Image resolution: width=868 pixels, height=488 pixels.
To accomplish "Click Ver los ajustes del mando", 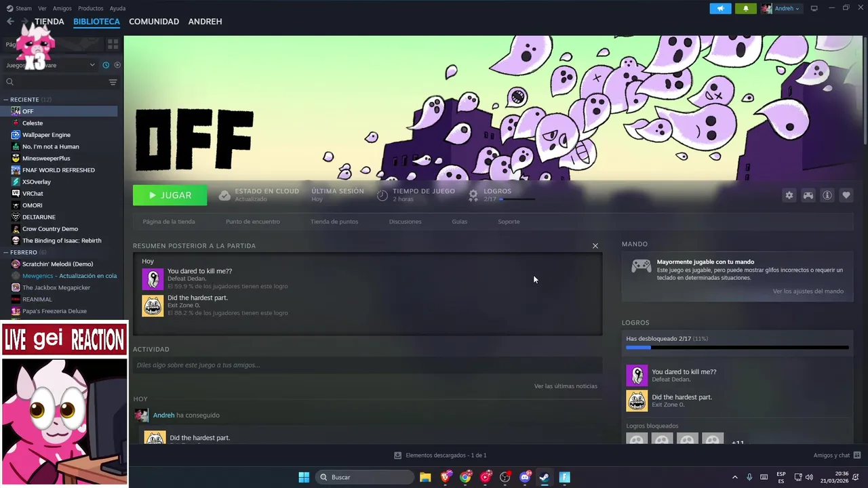I will [x=808, y=291].
